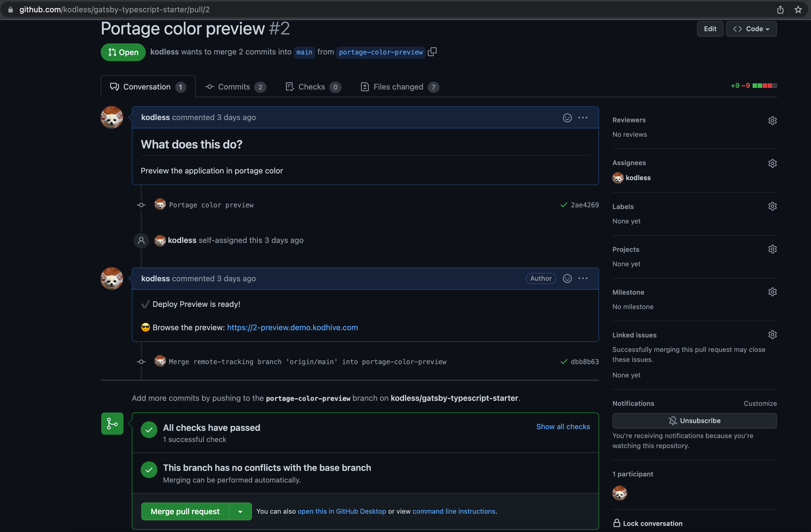Open the Milestone settings gear
The height and width of the screenshot is (532, 811).
pos(772,292)
